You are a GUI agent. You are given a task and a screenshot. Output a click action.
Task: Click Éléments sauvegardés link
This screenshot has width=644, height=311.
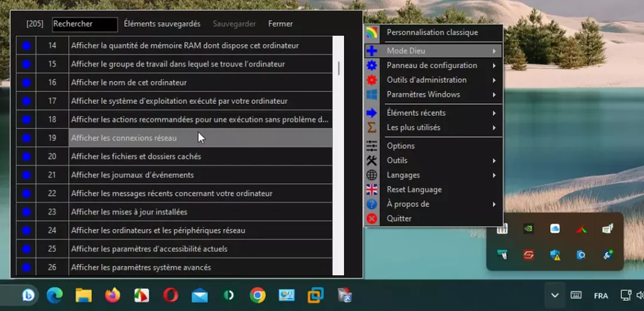[x=162, y=24]
